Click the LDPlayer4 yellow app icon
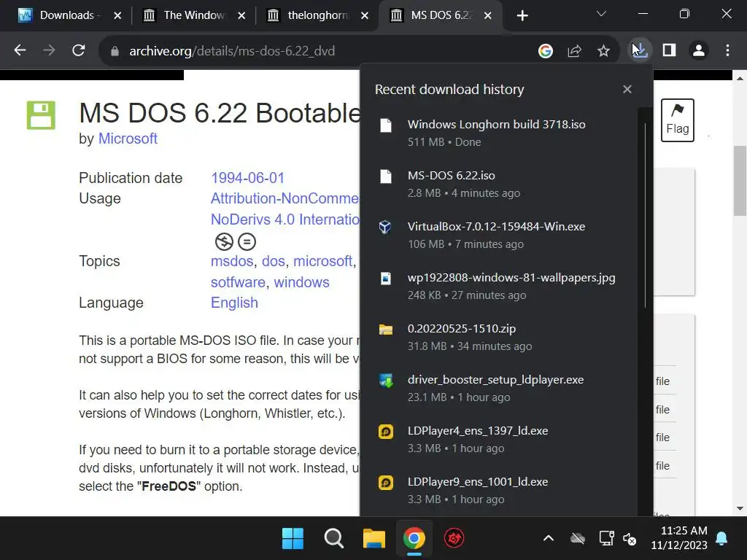The width and height of the screenshot is (747, 560). coord(385,432)
